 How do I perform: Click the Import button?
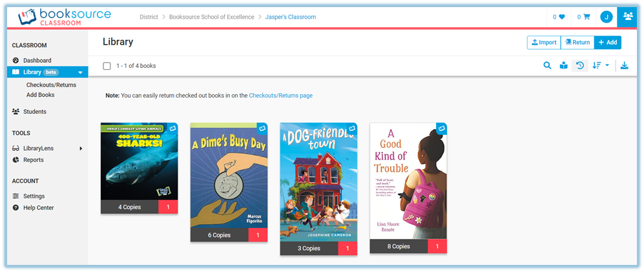[x=544, y=43]
